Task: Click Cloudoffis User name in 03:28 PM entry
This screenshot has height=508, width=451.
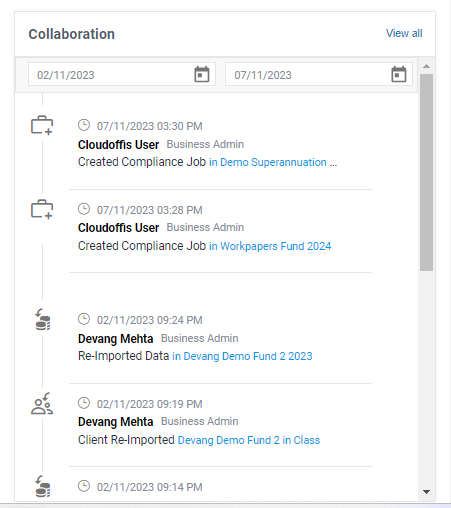Action: tap(118, 228)
